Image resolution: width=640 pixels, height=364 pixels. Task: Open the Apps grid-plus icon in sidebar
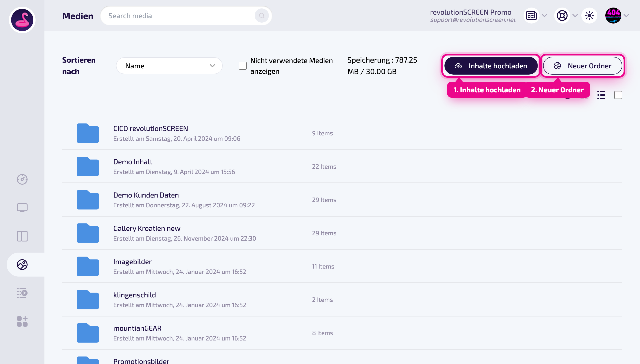[22, 321]
